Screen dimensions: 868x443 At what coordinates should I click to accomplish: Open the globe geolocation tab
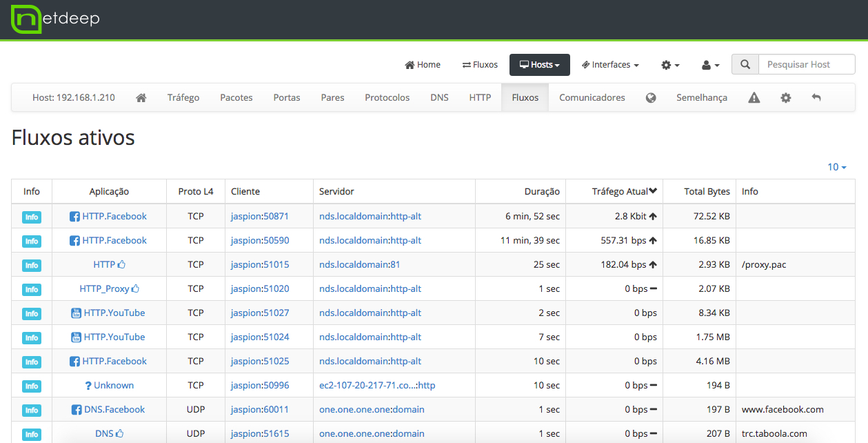click(x=651, y=98)
